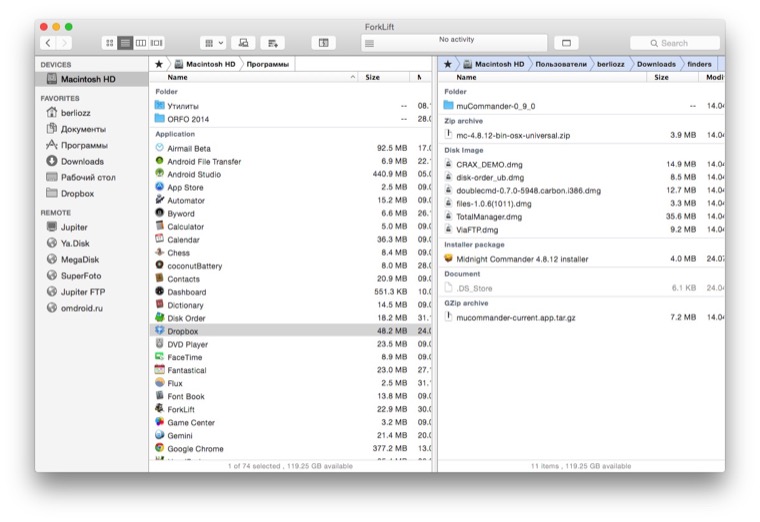Open berliozz home in sidebar favorites
This screenshot has width=760, height=522.
92,113
